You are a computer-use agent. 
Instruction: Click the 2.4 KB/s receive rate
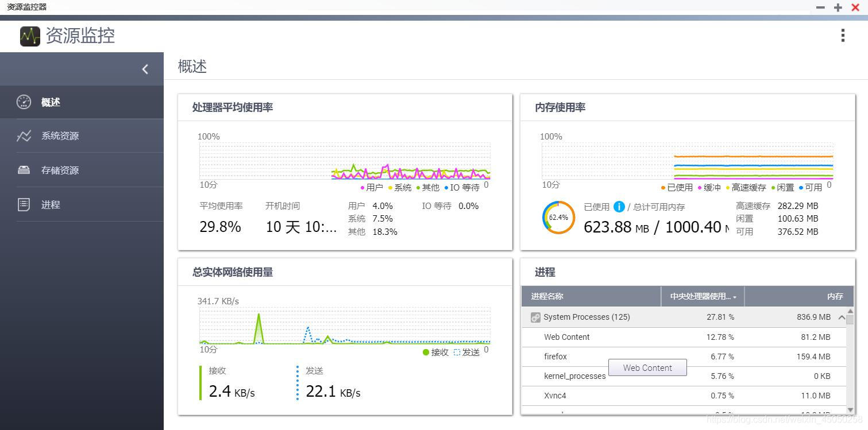[232, 392]
